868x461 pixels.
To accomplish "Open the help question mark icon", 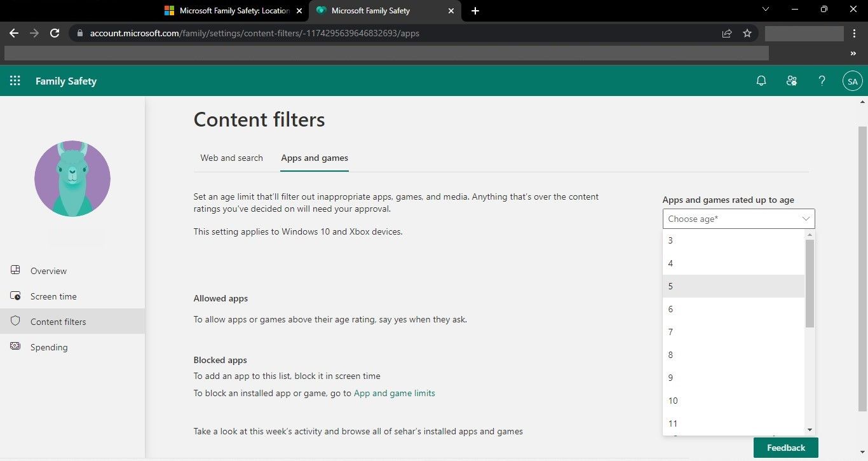I will (822, 81).
